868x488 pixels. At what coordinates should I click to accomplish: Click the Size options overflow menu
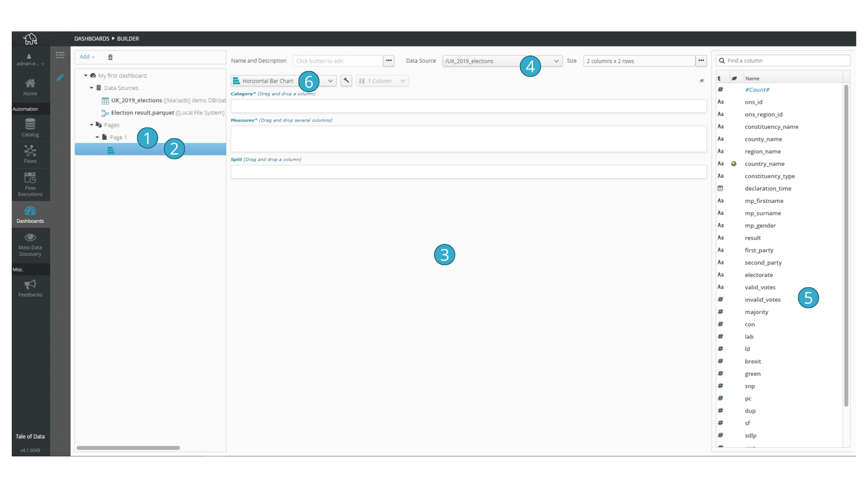(x=701, y=61)
